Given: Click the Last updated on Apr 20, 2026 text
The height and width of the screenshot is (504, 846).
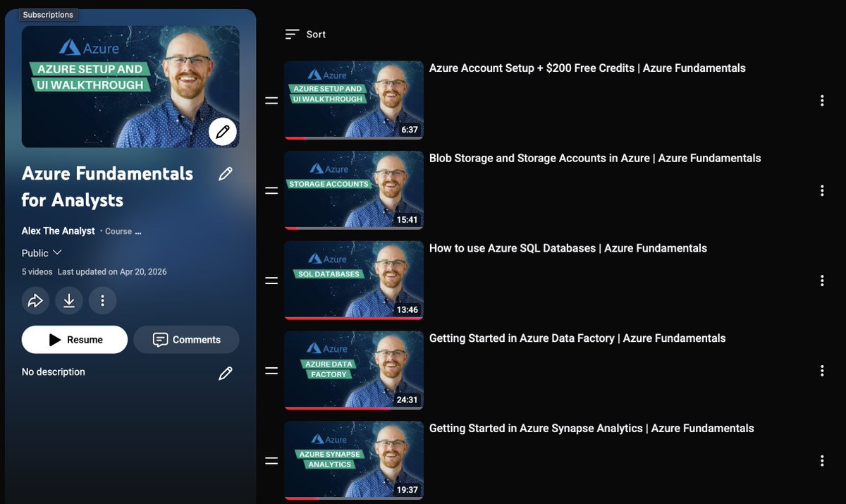Looking at the screenshot, I should point(112,272).
